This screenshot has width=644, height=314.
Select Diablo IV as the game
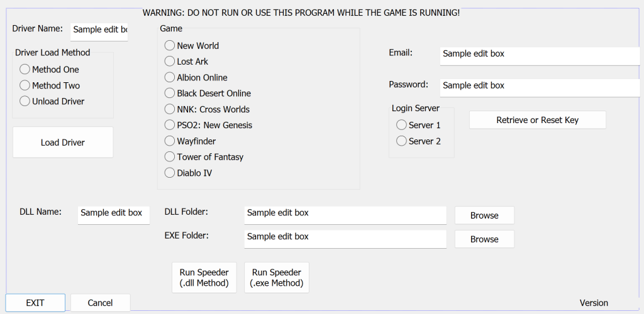click(189, 173)
